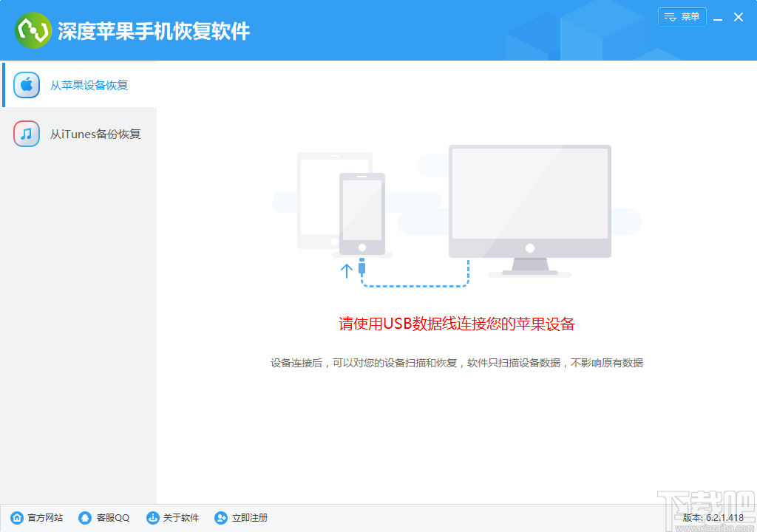Click the iTunes music note icon
Viewport: 757px width, 532px height.
(27, 134)
